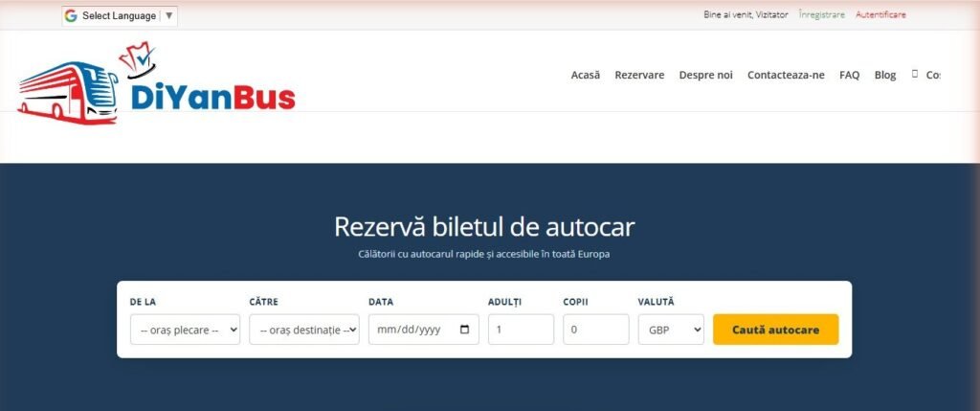Open Despre noi page

coord(705,75)
